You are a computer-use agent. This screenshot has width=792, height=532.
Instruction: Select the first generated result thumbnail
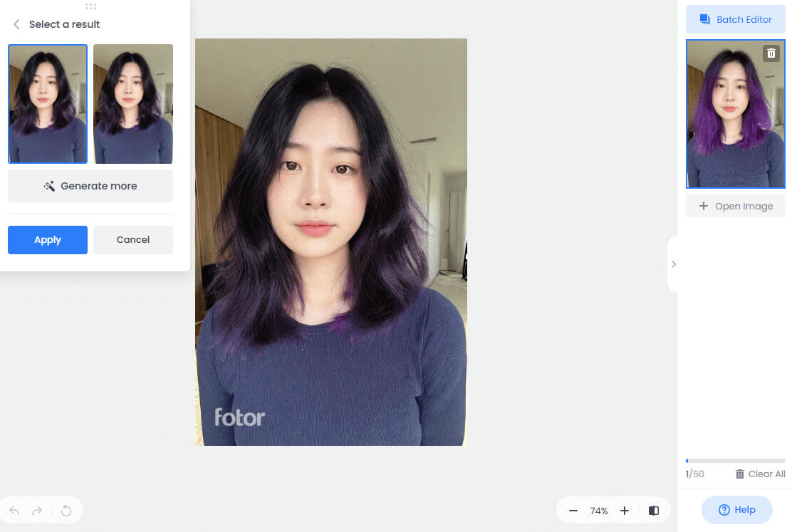tap(48, 104)
